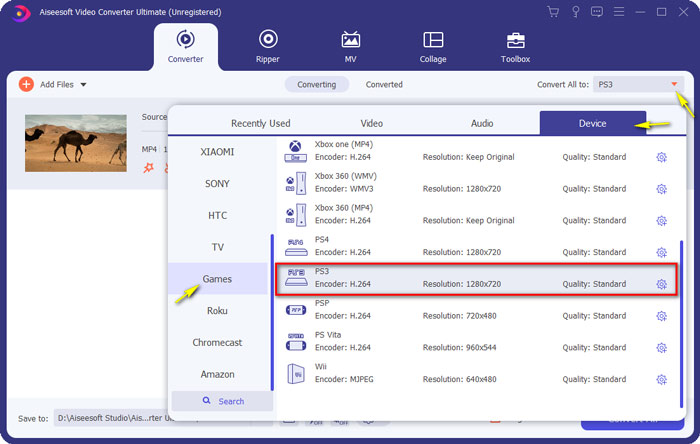
Task: Select Chromecast device category
Action: tap(217, 342)
